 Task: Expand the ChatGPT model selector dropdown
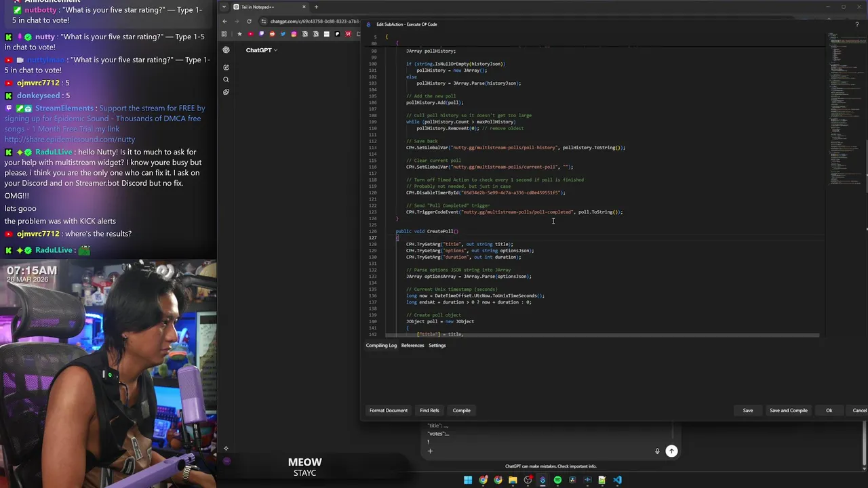tap(262, 50)
